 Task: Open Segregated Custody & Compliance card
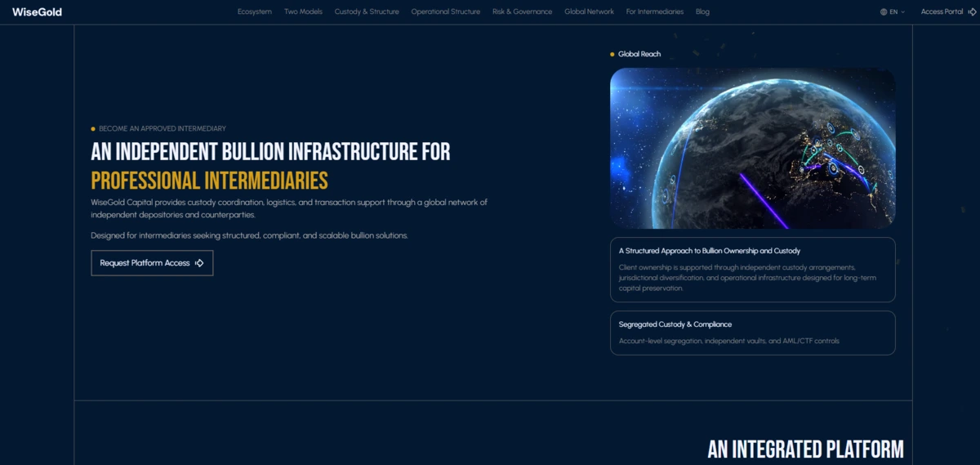752,333
